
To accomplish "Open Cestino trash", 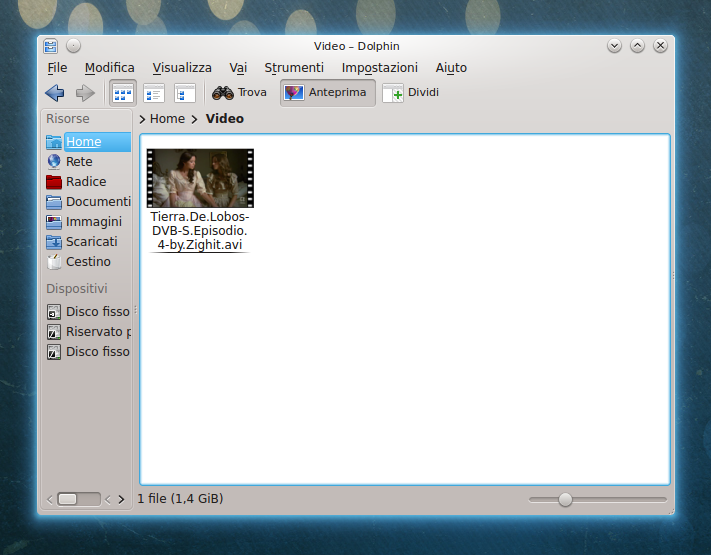I will [88, 261].
